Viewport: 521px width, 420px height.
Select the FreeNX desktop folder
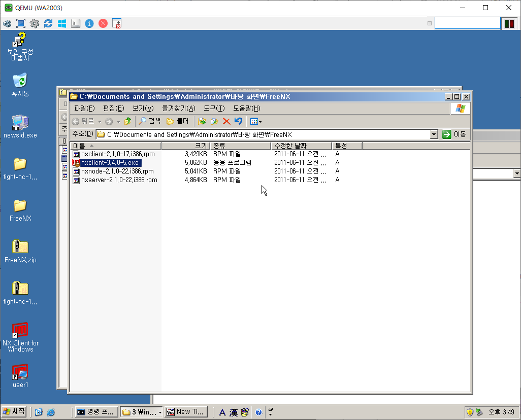[x=20, y=210]
